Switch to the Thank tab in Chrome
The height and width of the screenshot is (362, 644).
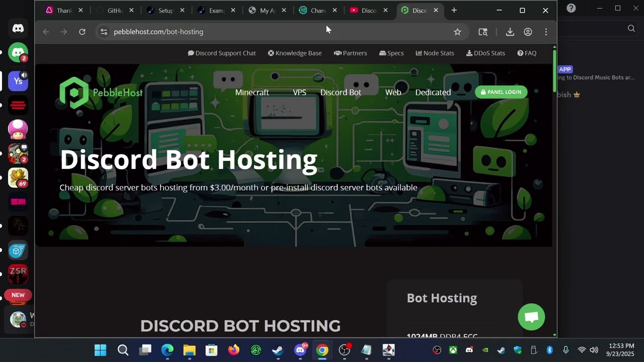coord(64,10)
